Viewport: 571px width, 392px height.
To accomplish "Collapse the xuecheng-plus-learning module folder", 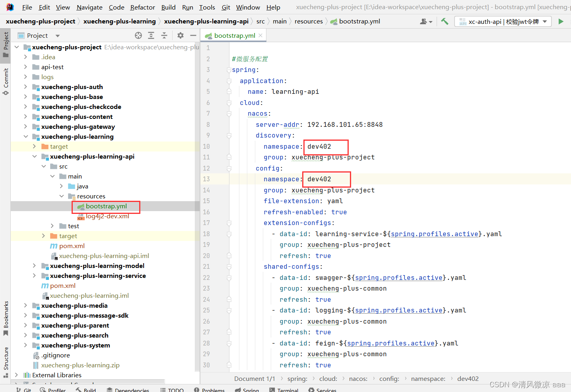I will [26, 136].
